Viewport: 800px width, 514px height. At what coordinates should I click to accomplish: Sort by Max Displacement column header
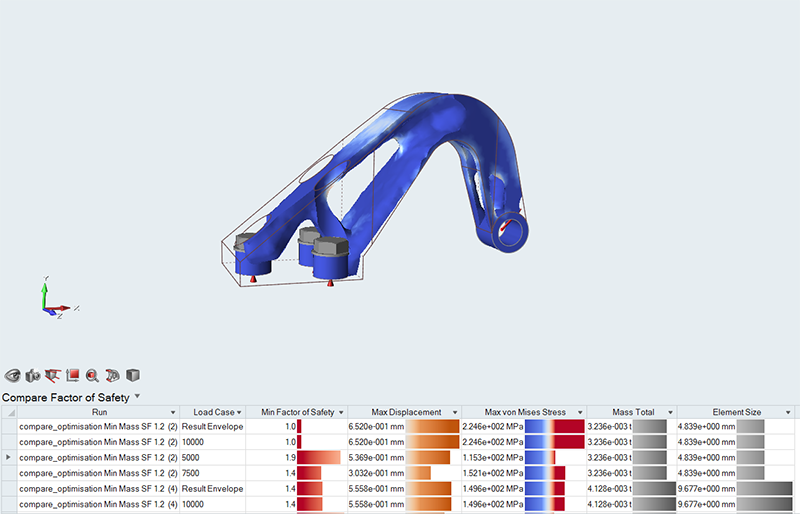click(405, 412)
